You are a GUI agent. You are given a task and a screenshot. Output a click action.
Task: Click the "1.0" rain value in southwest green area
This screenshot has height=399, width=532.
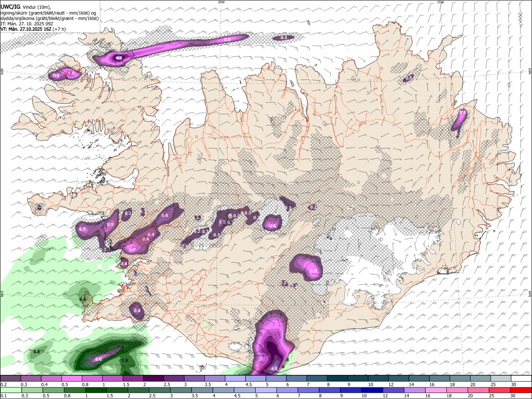point(124,361)
